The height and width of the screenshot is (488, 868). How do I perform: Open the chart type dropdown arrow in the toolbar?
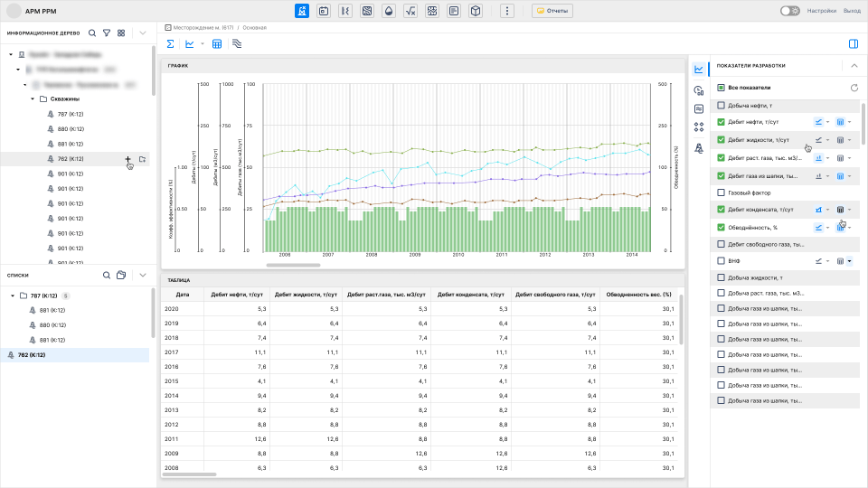point(203,43)
